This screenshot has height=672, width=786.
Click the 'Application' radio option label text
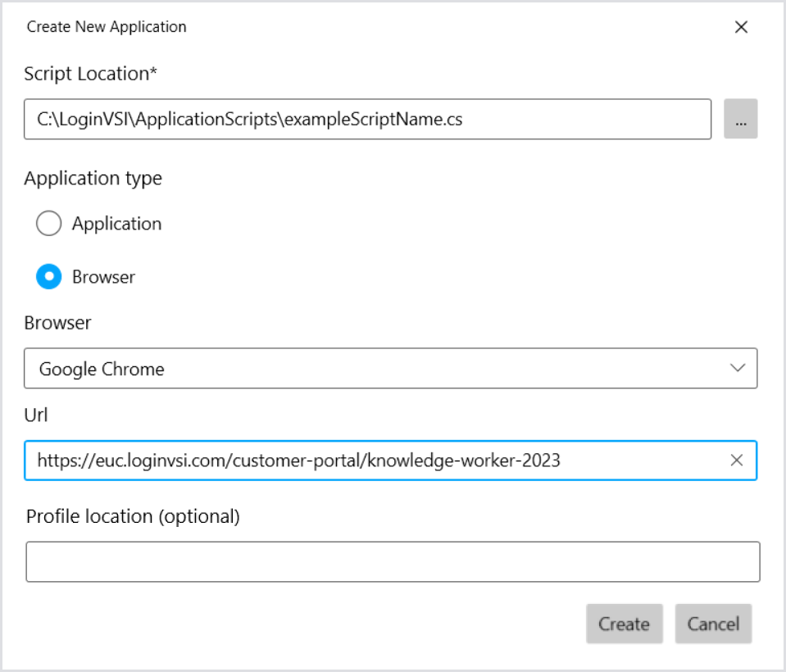[116, 224]
